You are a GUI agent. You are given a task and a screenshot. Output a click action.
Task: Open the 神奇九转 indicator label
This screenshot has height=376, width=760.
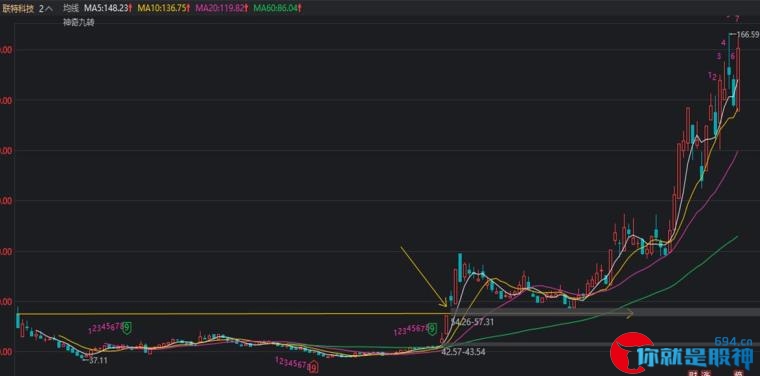click(x=79, y=23)
